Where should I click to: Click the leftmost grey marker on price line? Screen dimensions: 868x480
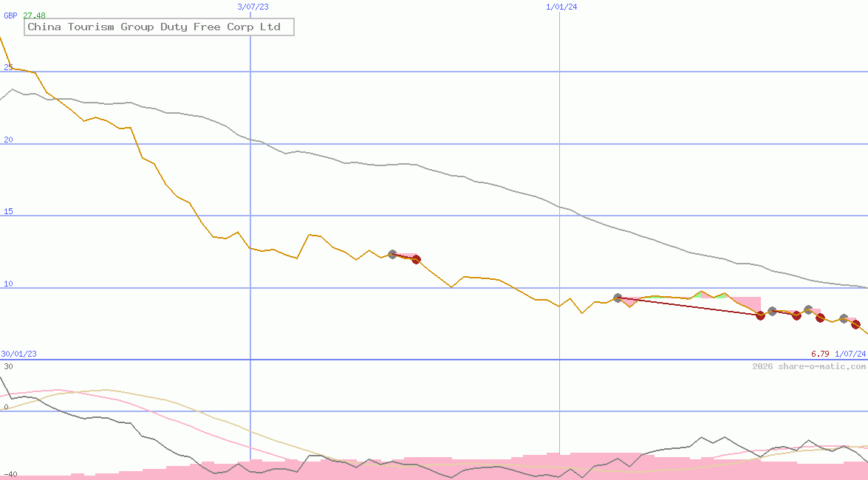[392, 254]
